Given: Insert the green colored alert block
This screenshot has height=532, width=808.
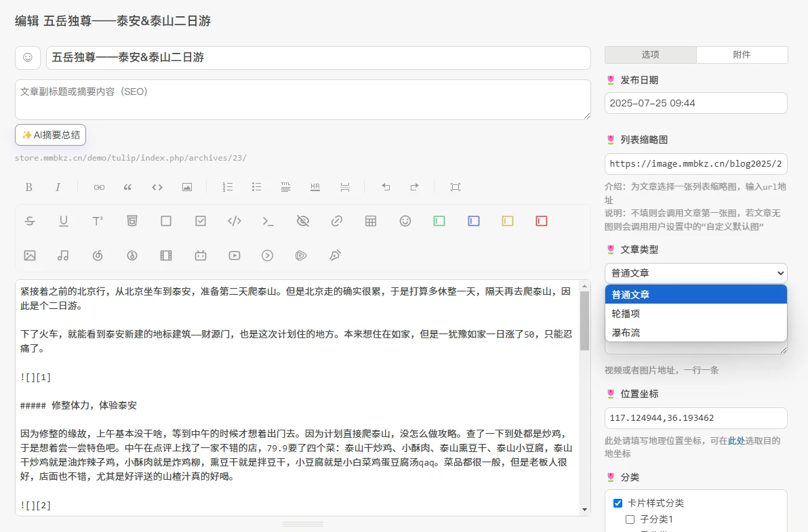Looking at the screenshot, I should pyautogui.click(x=439, y=221).
